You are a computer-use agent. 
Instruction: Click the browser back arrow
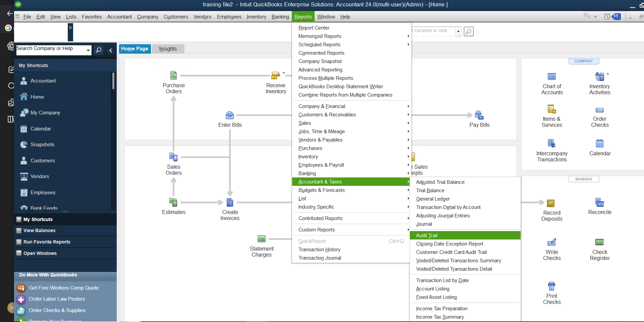click(x=10, y=13)
